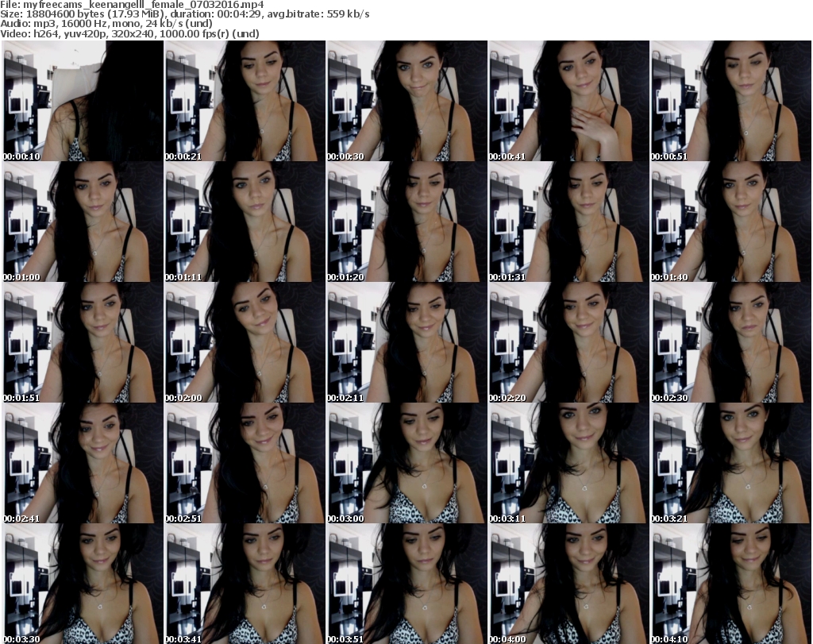The image size is (813, 644).
Task: Select the frame marked 00:03:21
Action: 730,464
